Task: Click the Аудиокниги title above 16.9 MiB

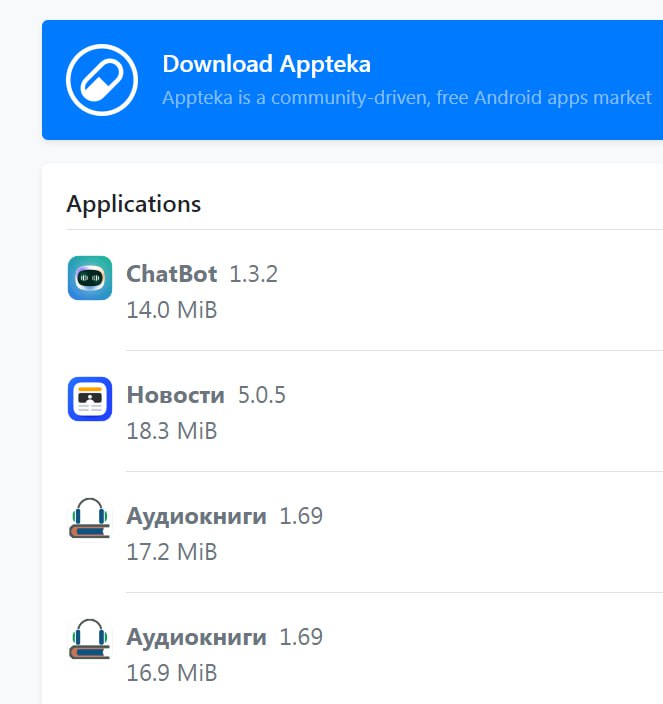Action: [x=196, y=637]
